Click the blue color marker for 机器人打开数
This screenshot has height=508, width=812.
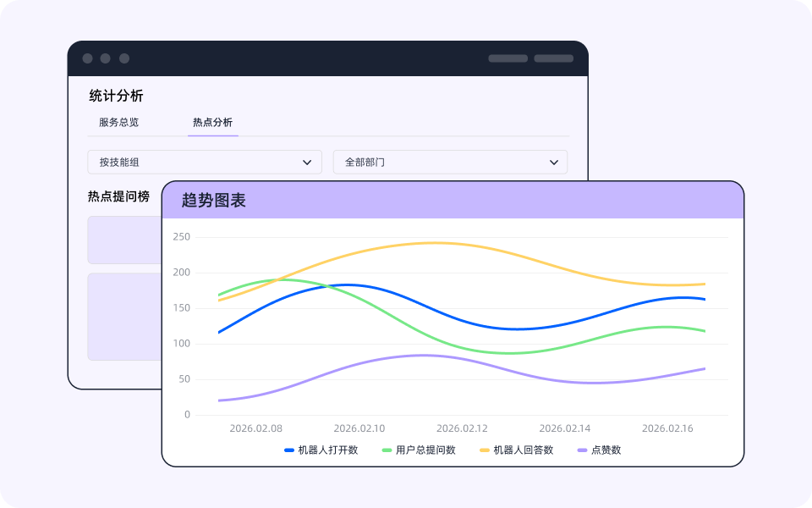point(289,450)
